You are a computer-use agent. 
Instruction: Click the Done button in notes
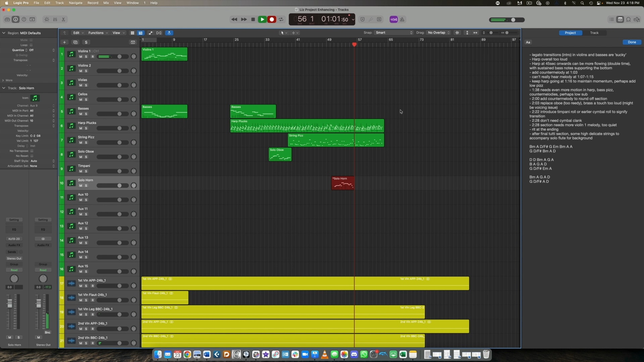632,42
